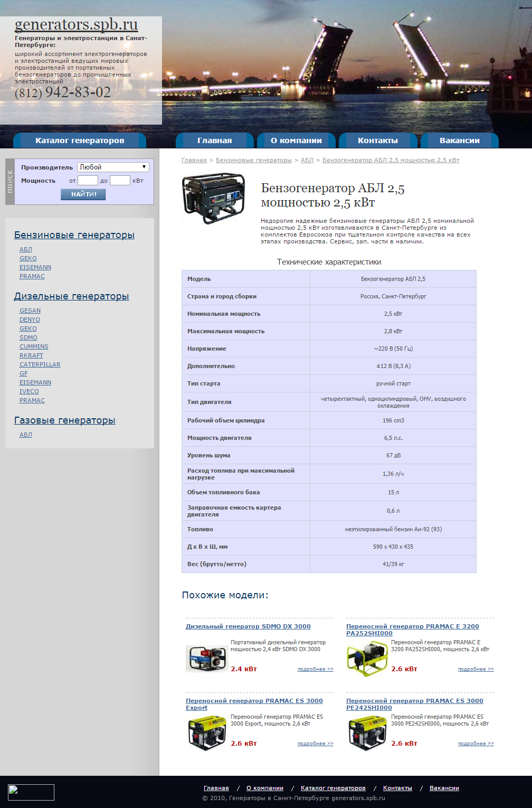Open Бензиновые генераторы sidebar heading
The width and height of the screenshot is (532, 808).
click(74, 235)
